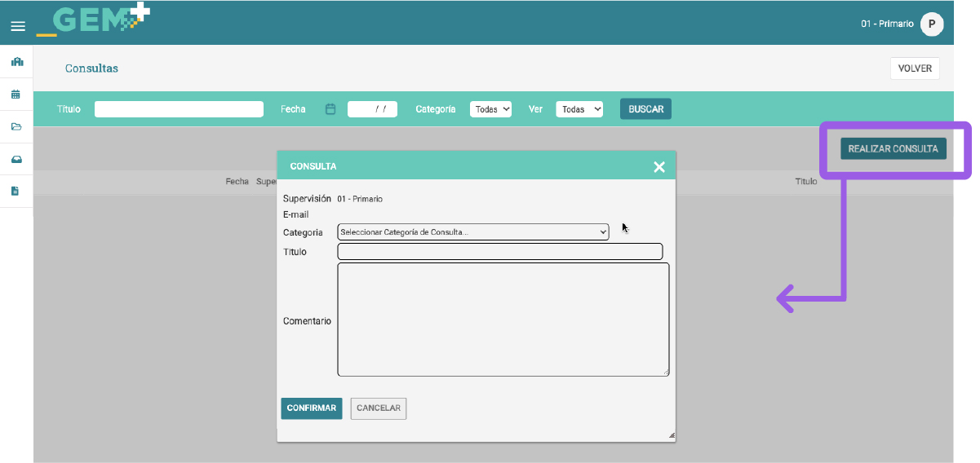The image size is (980, 463).
Task: Close the Consulta dialog with X
Action: point(659,166)
